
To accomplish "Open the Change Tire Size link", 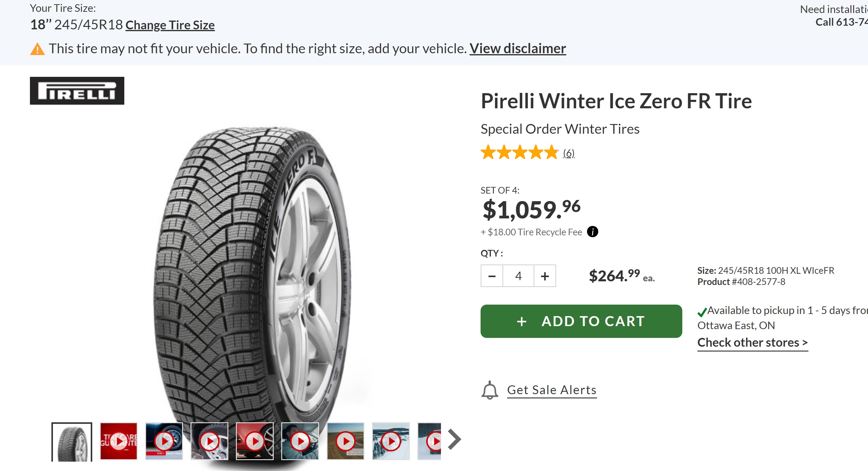I will (x=170, y=25).
